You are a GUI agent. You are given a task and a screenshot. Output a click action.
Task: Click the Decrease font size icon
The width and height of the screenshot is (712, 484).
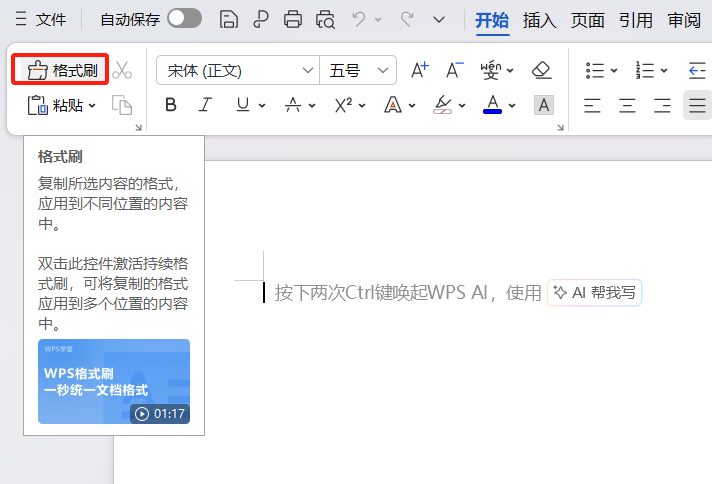pyautogui.click(x=454, y=70)
